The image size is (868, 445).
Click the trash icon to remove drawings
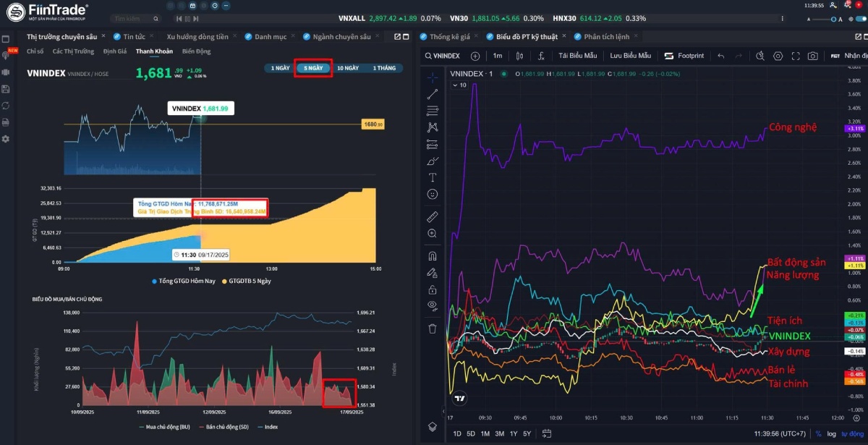[432, 328]
